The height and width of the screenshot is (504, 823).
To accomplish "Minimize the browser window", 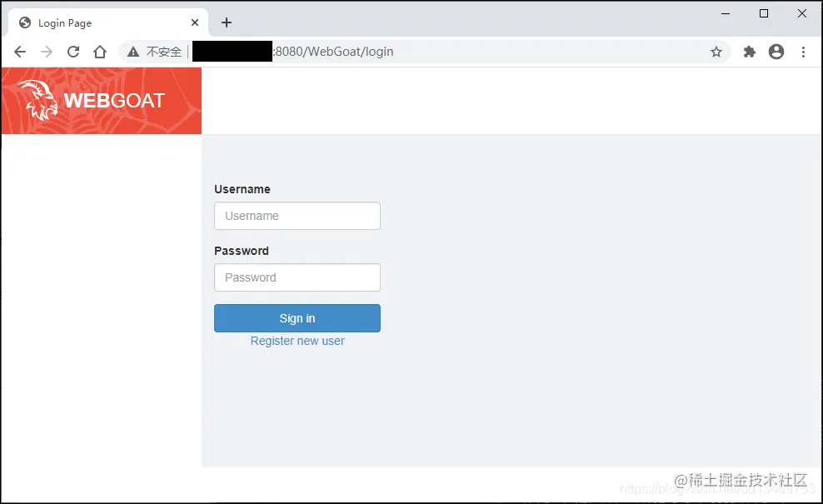I will pyautogui.click(x=726, y=13).
